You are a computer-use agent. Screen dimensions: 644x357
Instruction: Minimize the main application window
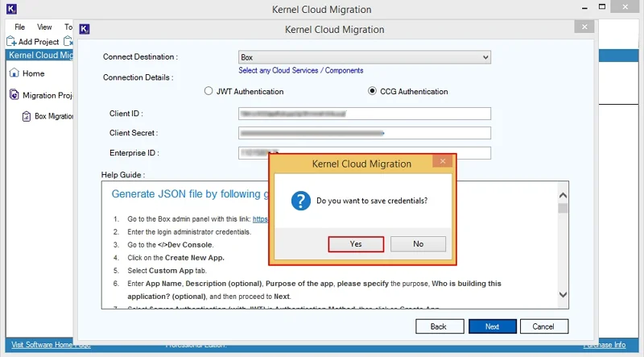[x=585, y=7]
